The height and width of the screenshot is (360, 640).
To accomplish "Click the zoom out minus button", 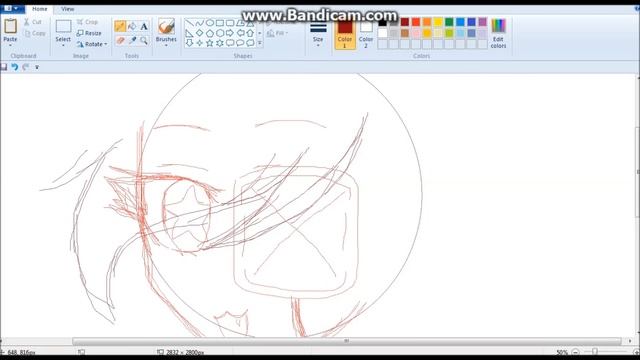I will tap(576, 352).
